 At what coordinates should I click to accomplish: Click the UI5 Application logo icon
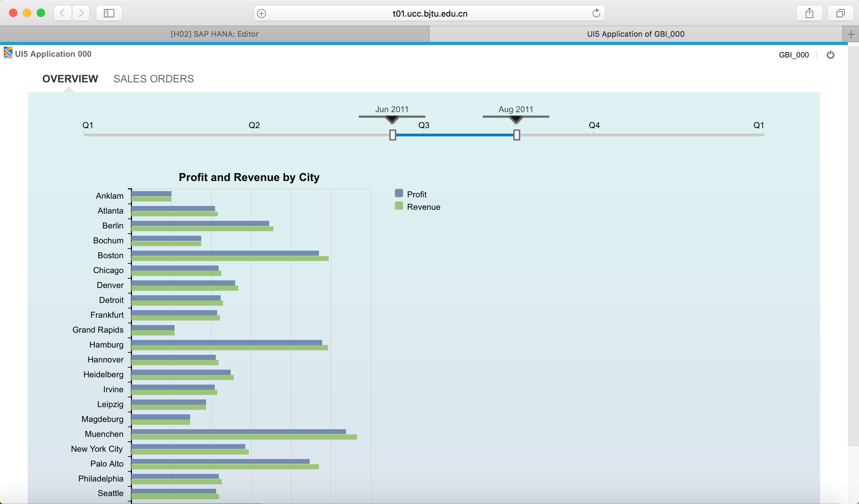(8, 53)
